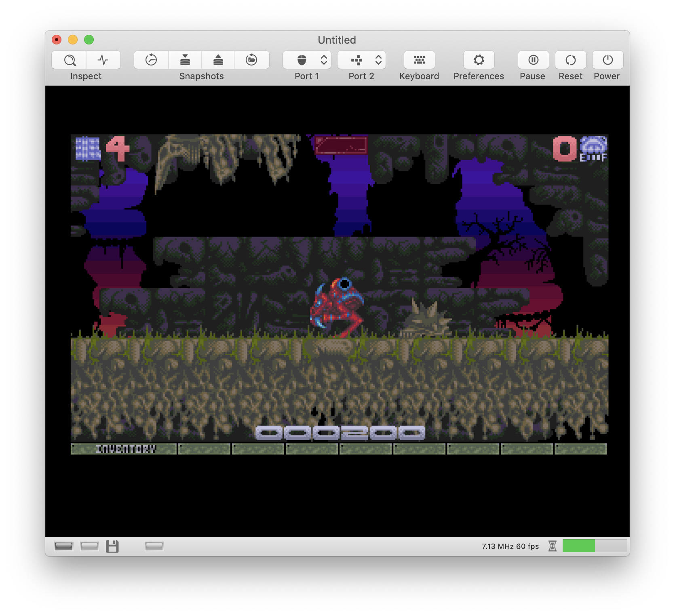Screen dimensions: 675x616
Task: Show the virtual Keyboard
Action: 420,60
